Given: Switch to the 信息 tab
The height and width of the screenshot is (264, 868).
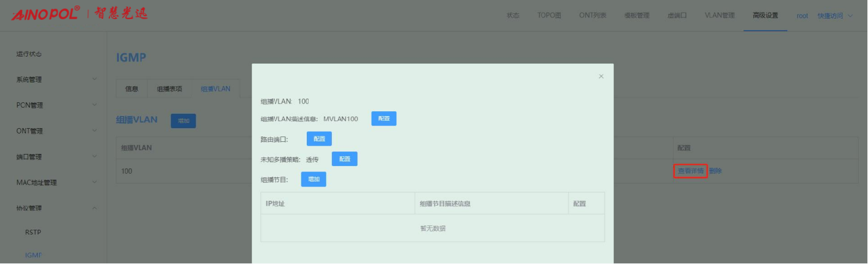Looking at the screenshot, I should (131, 89).
